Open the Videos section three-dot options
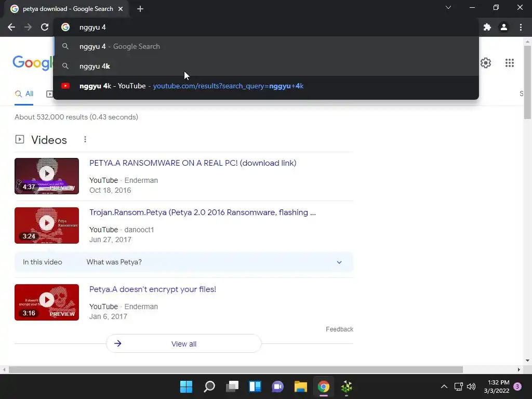 (x=85, y=139)
